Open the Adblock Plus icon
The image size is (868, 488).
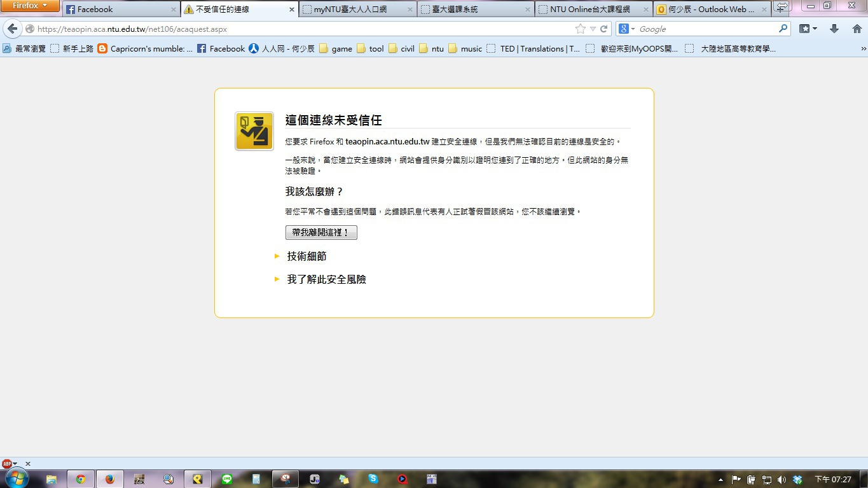pos(7,464)
